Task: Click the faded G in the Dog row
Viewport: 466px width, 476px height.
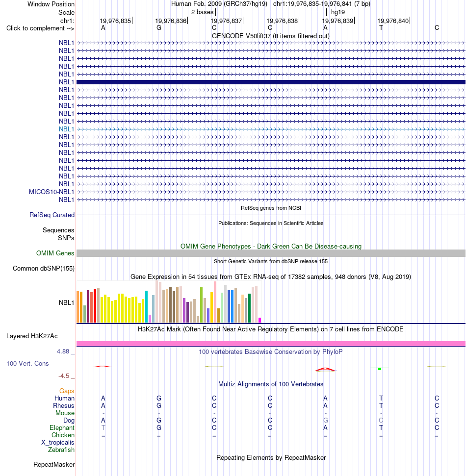Action: click(x=325, y=421)
